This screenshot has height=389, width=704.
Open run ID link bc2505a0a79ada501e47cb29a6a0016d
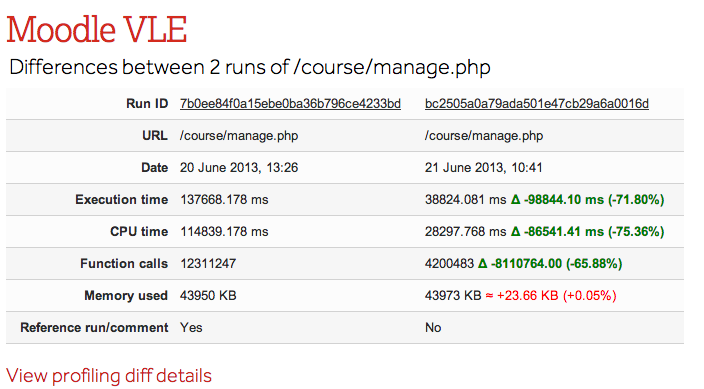(x=537, y=104)
